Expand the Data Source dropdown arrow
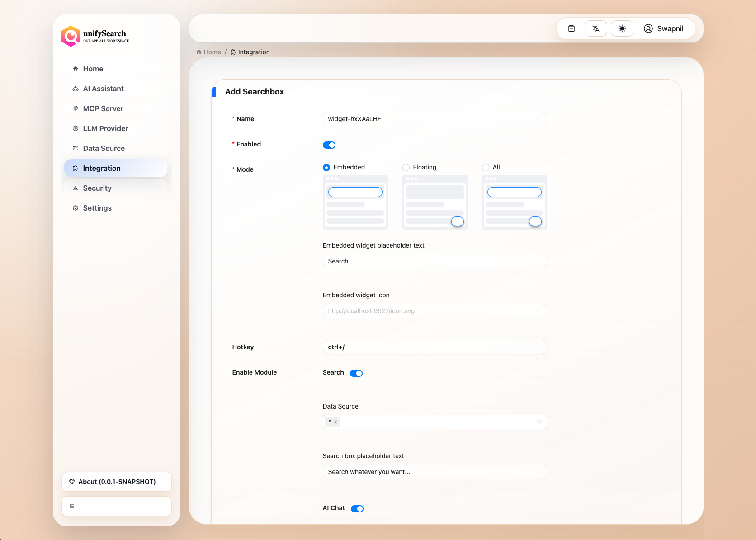Viewport: 756px width, 540px height. click(x=539, y=422)
